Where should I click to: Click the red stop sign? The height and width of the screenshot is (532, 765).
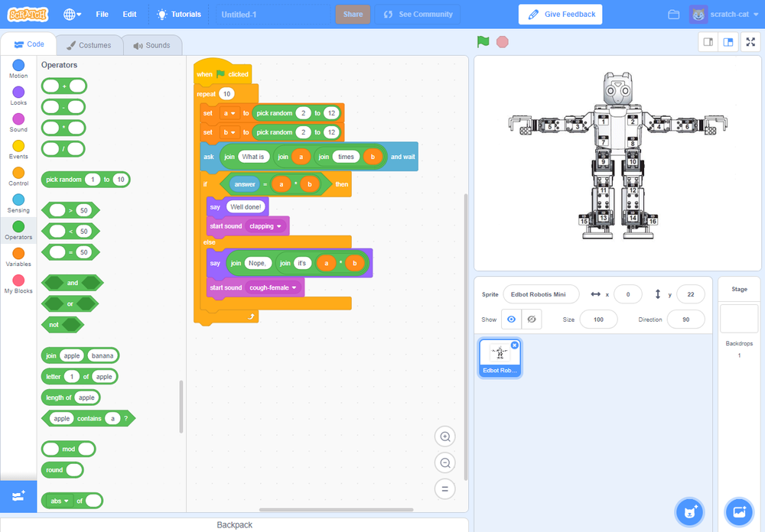[503, 42]
